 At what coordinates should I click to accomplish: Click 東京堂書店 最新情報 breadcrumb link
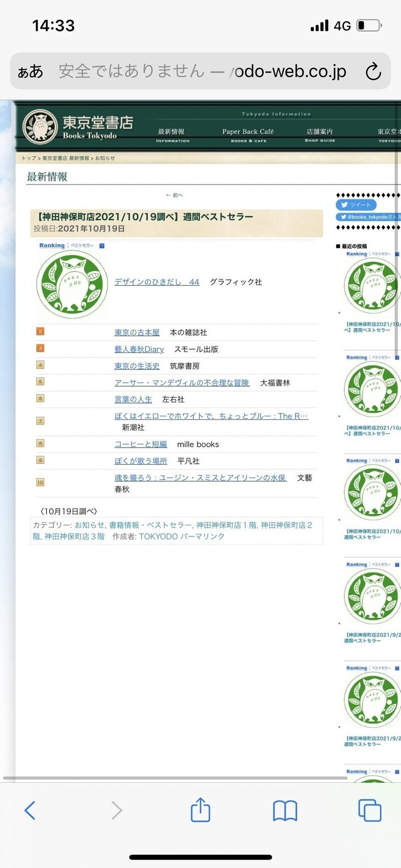click(x=66, y=158)
